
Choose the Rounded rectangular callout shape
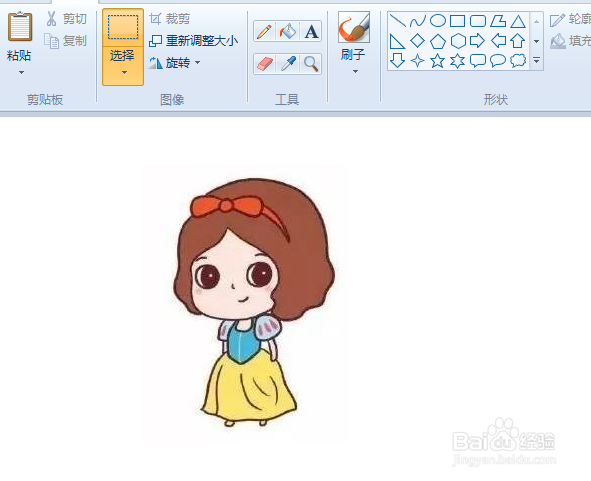478,60
